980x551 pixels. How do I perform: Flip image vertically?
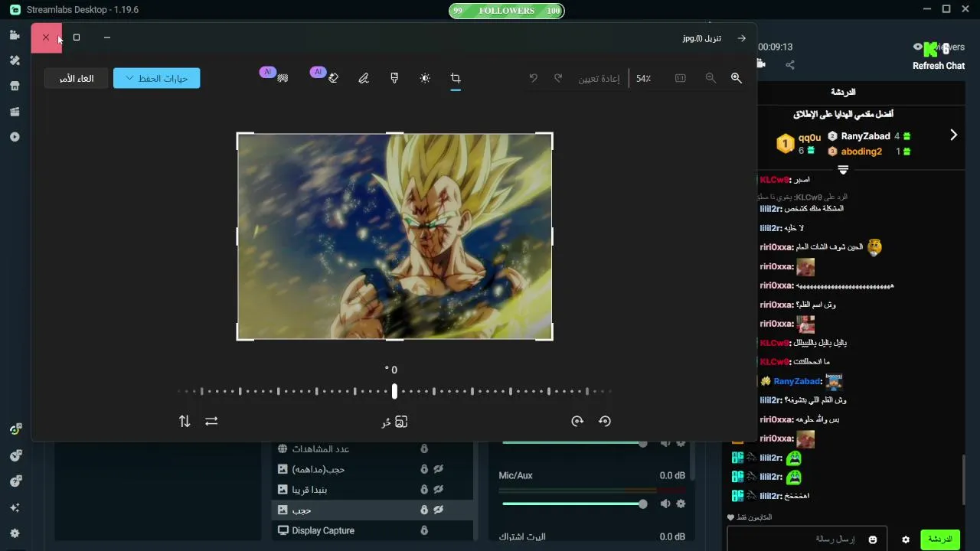(x=185, y=421)
